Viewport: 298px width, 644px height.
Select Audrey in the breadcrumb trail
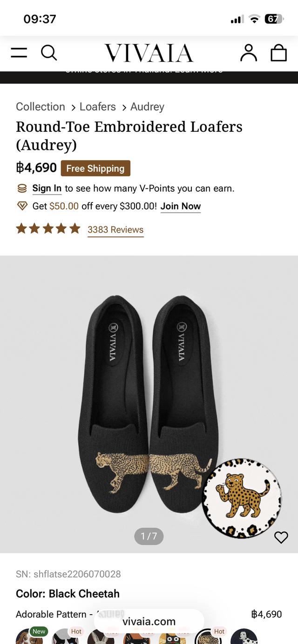pyautogui.click(x=147, y=107)
